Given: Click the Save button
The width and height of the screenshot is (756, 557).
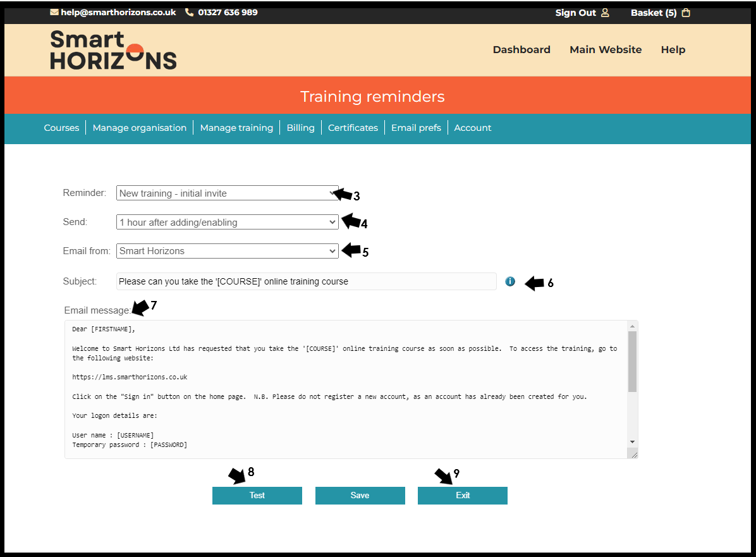Looking at the screenshot, I should click(360, 495).
